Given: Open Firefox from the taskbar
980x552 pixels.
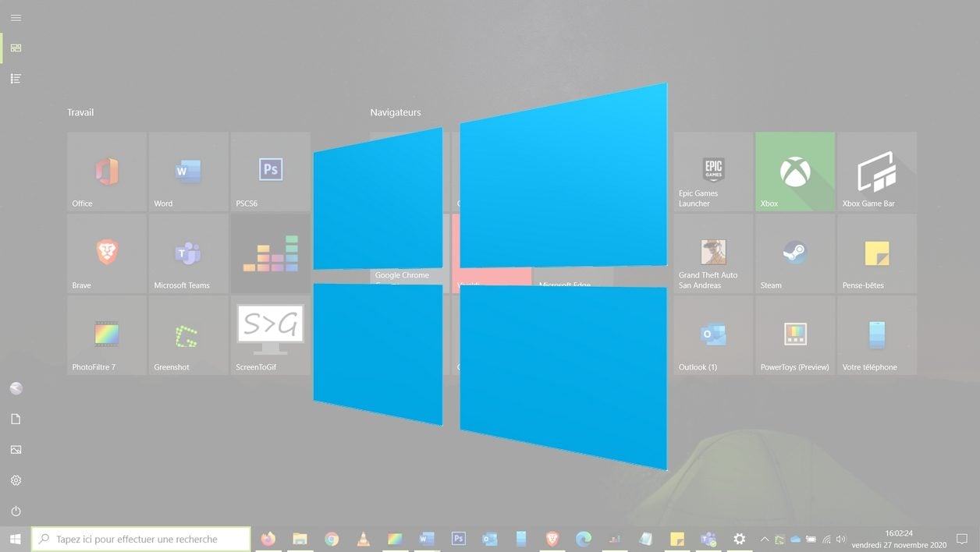Looking at the screenshot, I should tap(268, 539).
